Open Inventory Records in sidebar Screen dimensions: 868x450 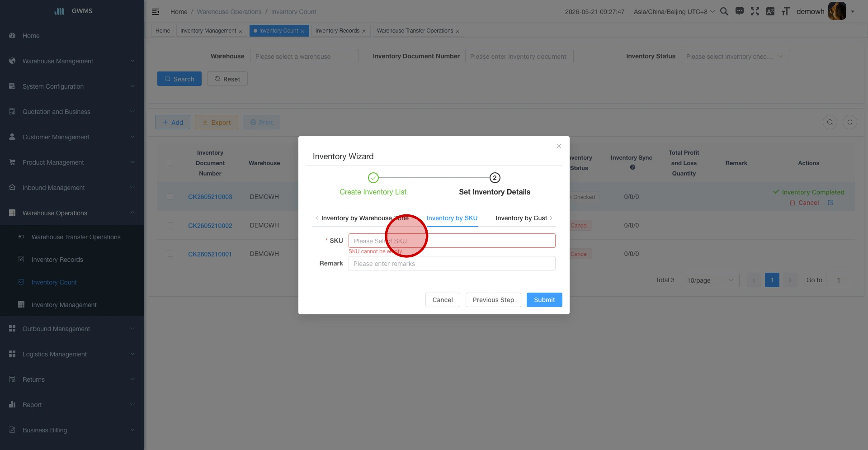pyautogui.click(x=72, y=260)
